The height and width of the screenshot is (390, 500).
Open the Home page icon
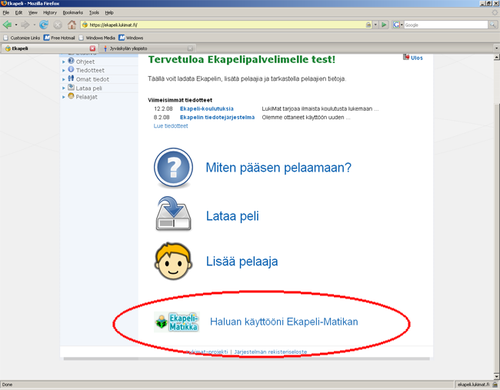click(72, 25)
